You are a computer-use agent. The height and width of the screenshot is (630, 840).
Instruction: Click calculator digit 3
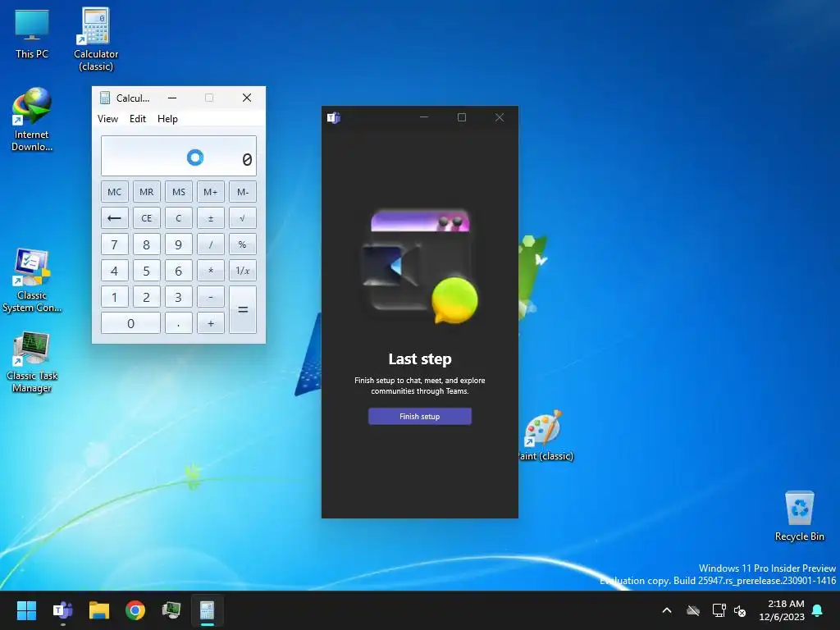pos(179,297)
